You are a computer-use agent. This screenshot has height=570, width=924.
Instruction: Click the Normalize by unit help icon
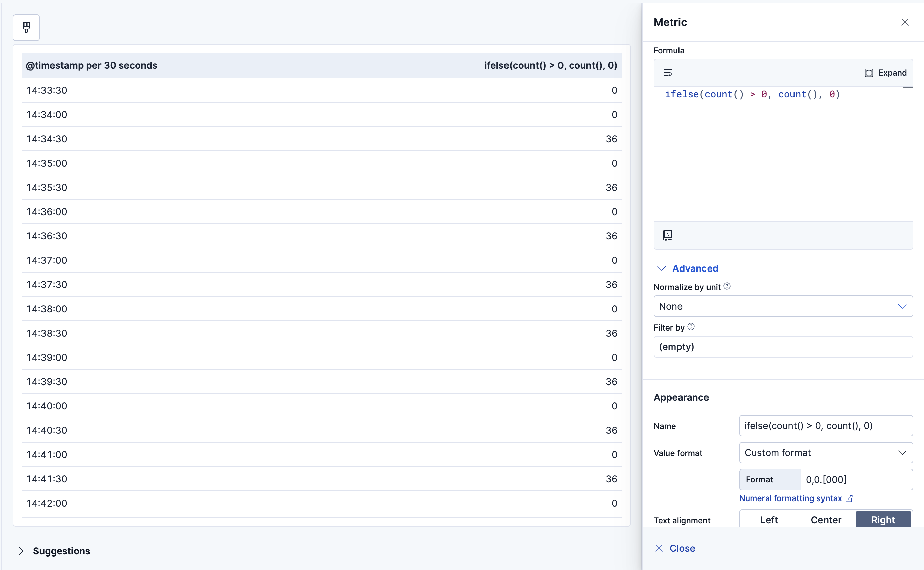(727, 286)
